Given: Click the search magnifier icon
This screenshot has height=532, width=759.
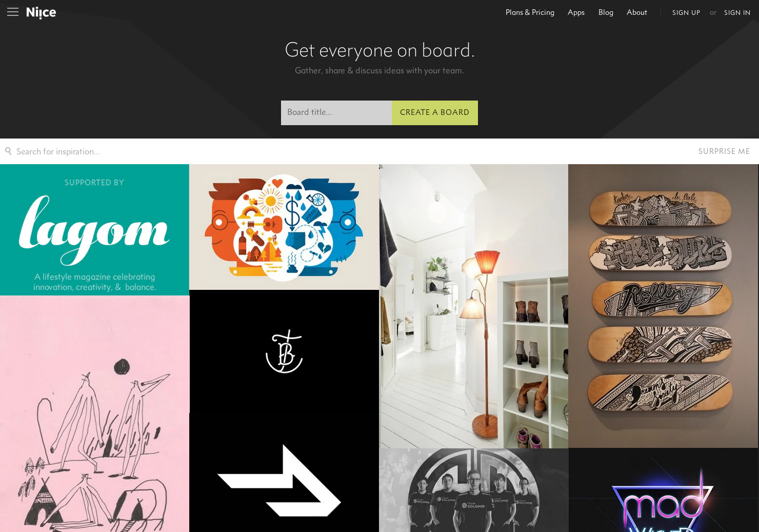Looking at the screenshot, I should click(x=8, y=151).
